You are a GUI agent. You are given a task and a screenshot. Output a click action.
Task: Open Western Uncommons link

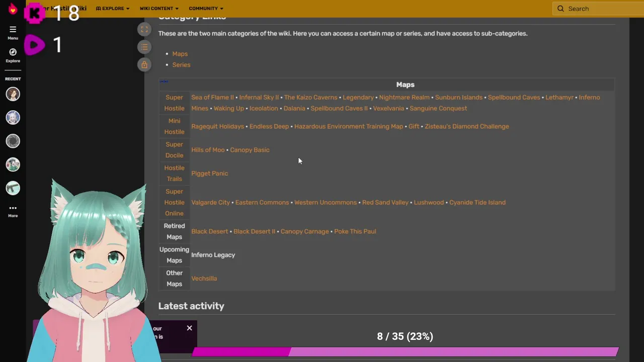pyautogui.click(x=326, y=203)
